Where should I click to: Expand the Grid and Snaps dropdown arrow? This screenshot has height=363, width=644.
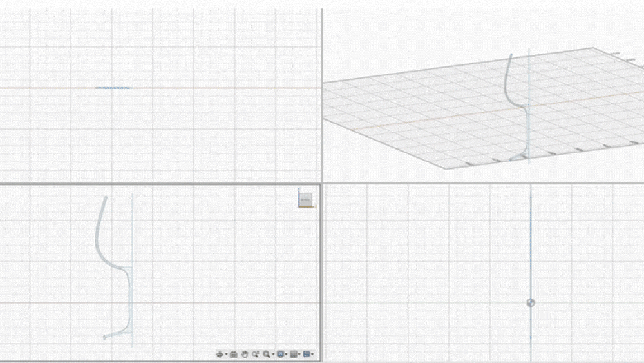coord(299,355)
